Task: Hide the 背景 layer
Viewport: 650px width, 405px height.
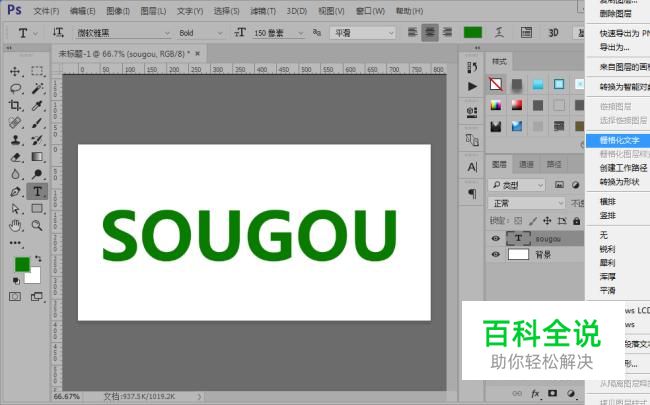Action: pos(495,254)
